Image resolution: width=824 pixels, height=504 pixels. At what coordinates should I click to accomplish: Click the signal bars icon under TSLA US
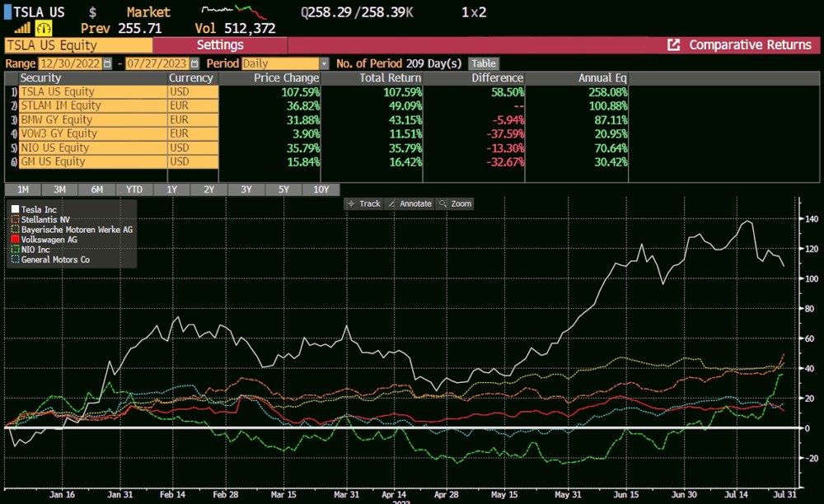(x=22, y=28)
